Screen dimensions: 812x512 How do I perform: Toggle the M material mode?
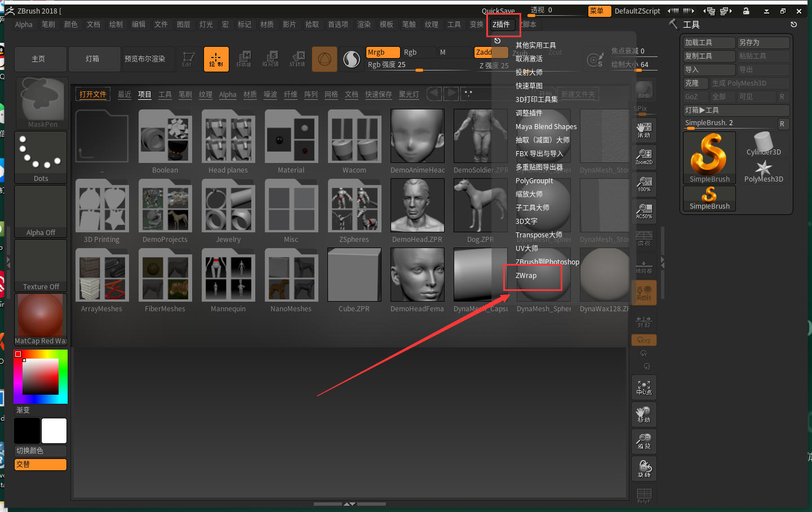coord(454,52)
